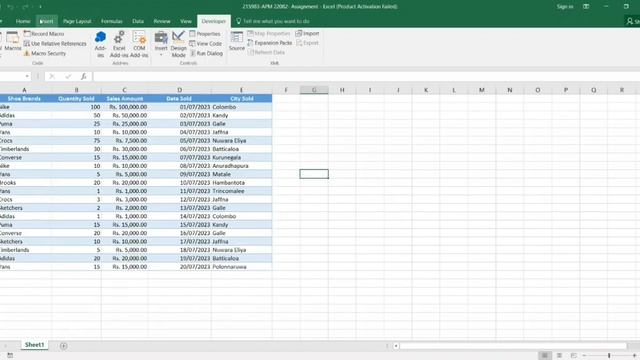Open the Sheet1 tab
The width and height of the screenshot is (640, 360).
point(34,345)
